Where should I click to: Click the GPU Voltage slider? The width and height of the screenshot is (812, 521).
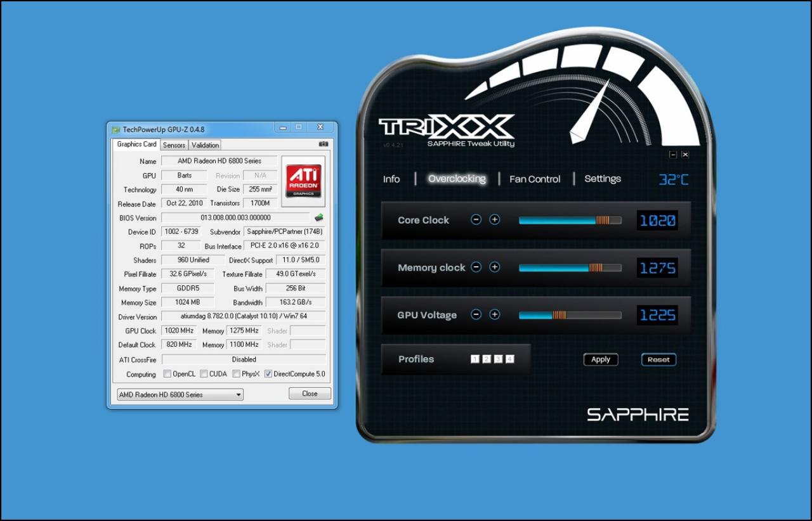point(570,315)
